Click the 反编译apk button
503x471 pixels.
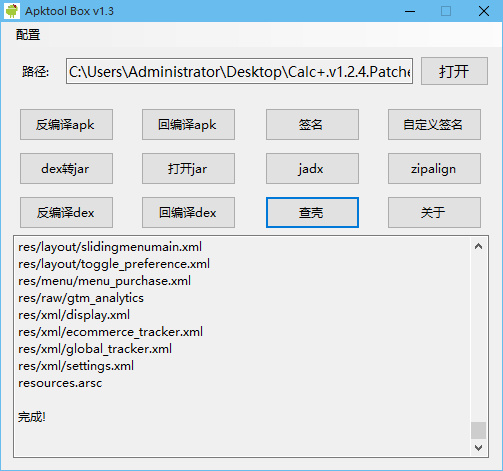[66, 125]
